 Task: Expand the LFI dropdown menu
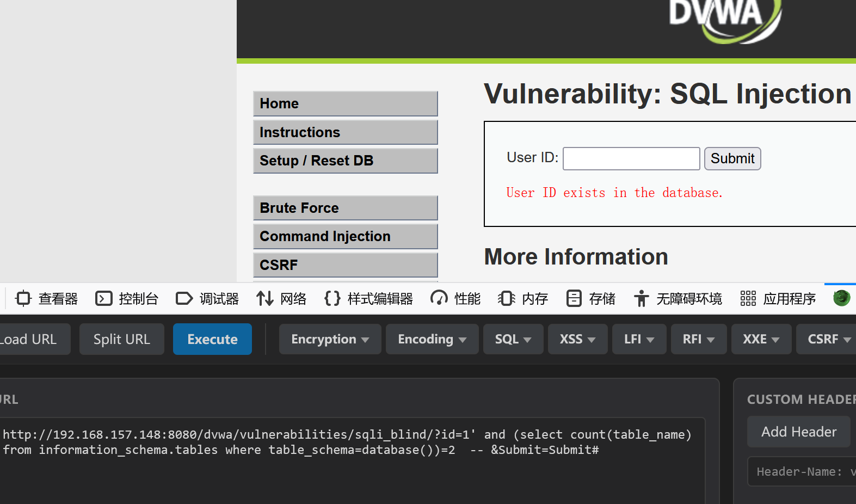pos(639,339)
